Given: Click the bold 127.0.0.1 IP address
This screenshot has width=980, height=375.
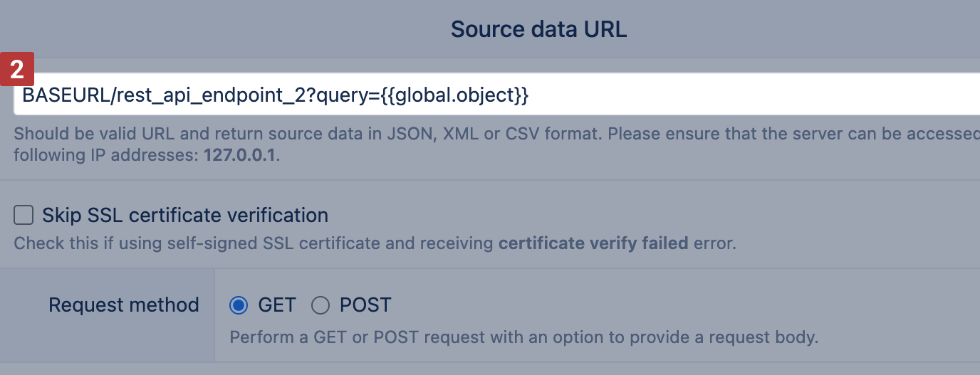Looking at the screenshot, I should (x=240, y=154).
